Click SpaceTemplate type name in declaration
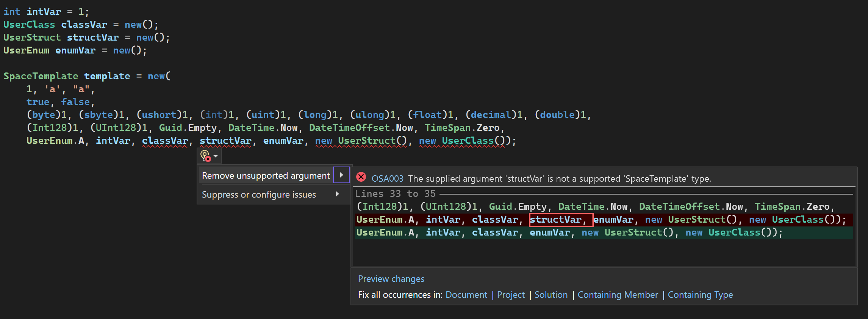The width and height of the screenshot is (868, 319). click(x=41, y=76)
